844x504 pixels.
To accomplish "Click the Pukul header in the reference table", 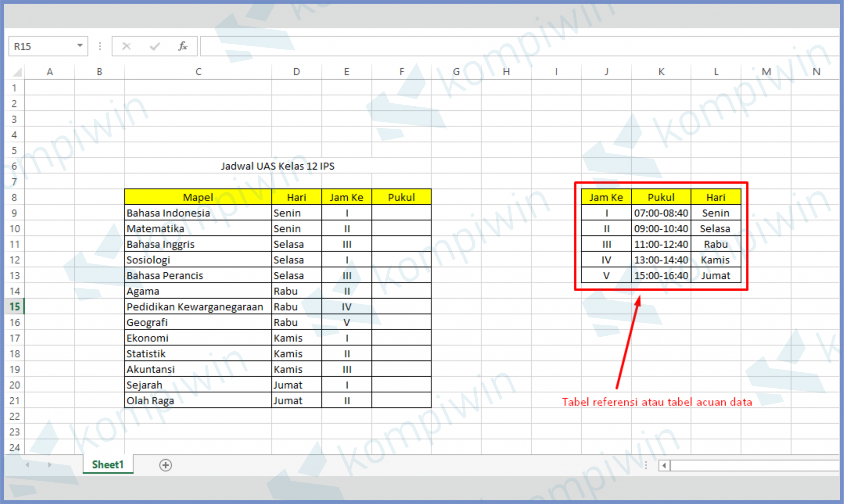I will coord(661,197).
